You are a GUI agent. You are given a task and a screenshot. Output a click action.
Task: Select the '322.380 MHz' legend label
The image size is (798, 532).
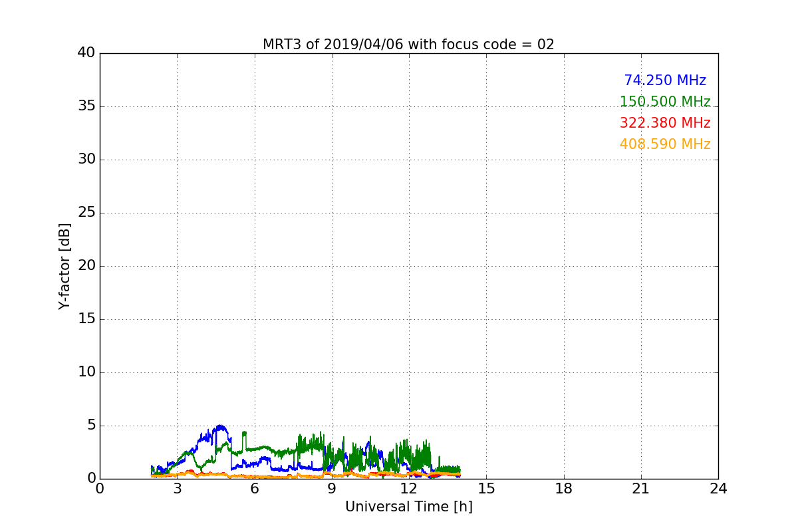pos(665,123)
